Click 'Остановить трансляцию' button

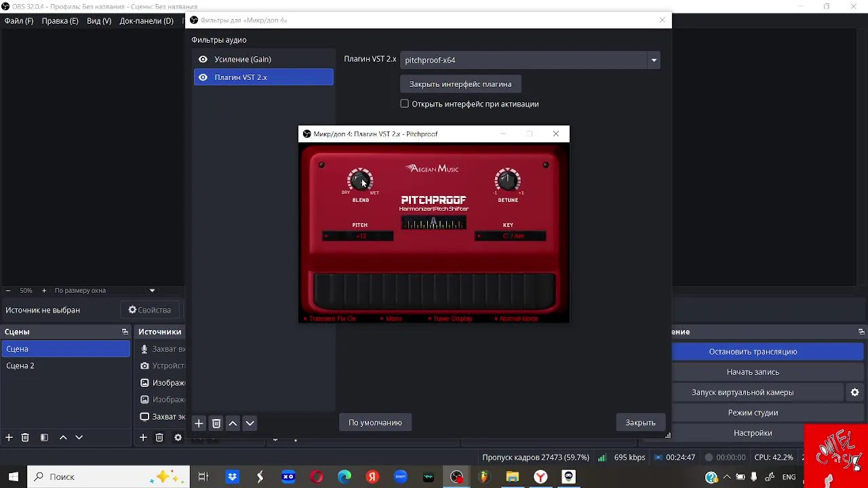(753, 352)
